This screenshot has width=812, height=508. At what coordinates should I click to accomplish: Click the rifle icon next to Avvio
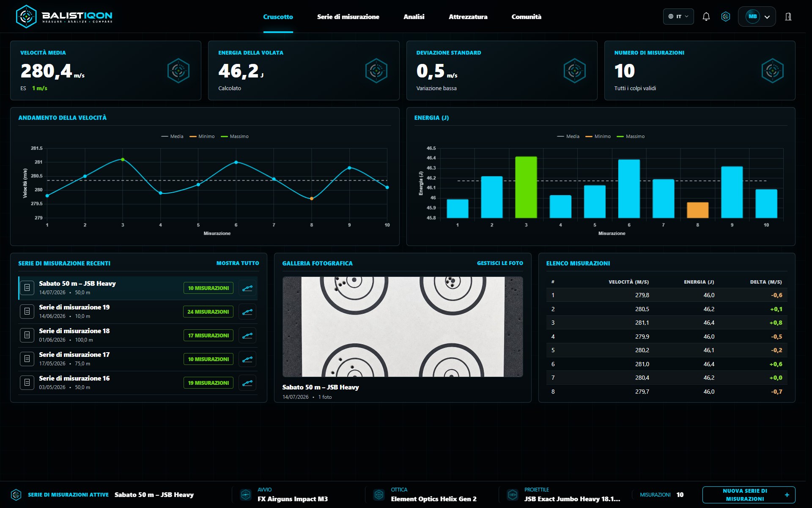[x=246, y=494]
